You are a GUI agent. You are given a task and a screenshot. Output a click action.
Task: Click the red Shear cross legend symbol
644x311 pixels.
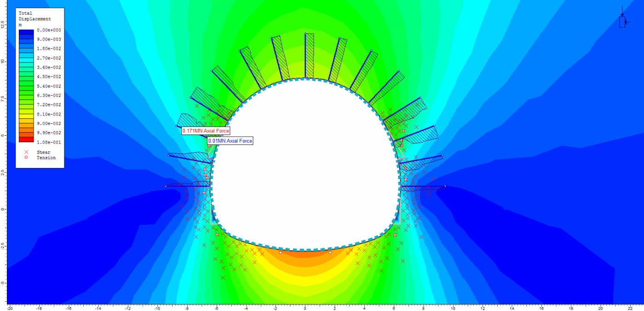point(26,152)
